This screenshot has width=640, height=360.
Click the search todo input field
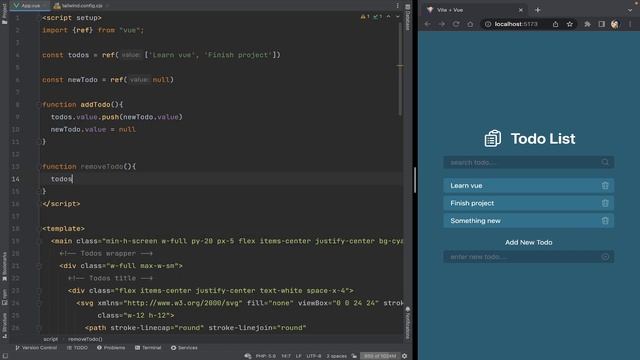click(x=529, y=162)
